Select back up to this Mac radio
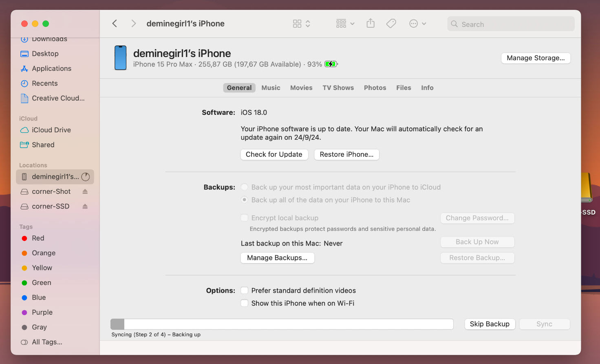This screenshot has width=600, height=364. click(244, 200)
